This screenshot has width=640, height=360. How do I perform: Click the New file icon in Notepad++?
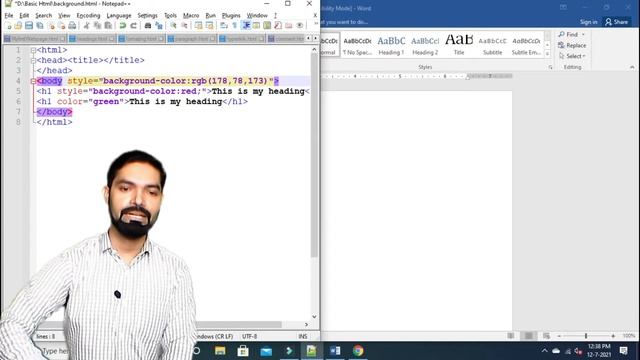(8, 26)
